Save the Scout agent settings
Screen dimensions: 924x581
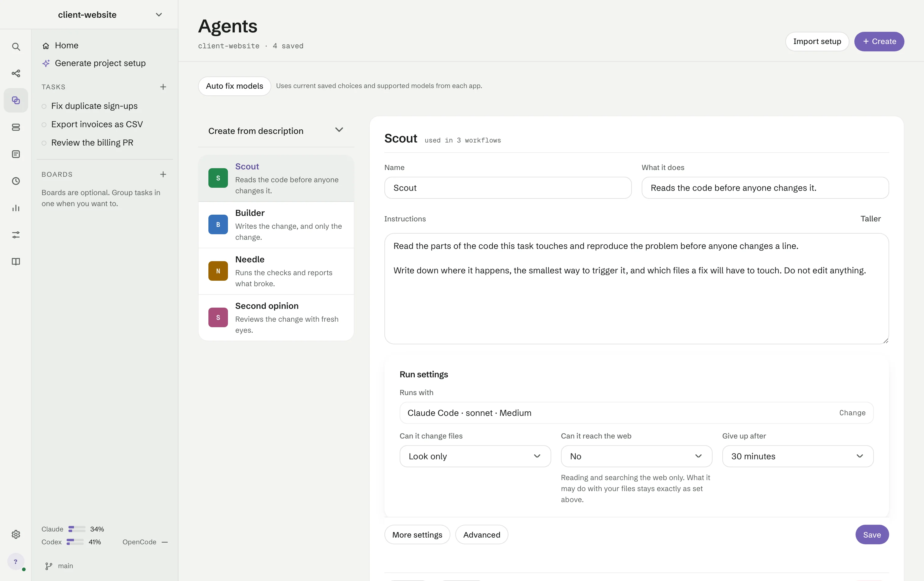pos(872,535)
